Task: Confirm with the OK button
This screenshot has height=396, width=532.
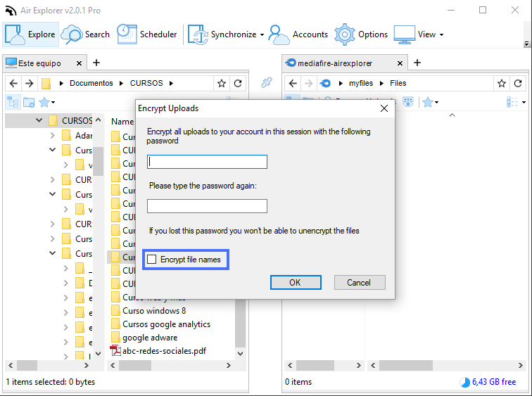Action: 296,283
